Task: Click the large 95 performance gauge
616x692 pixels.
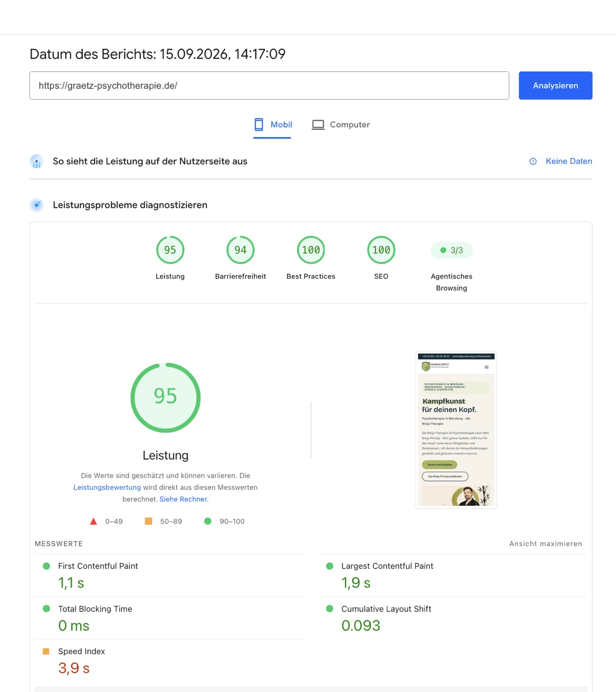Action: 165,398
